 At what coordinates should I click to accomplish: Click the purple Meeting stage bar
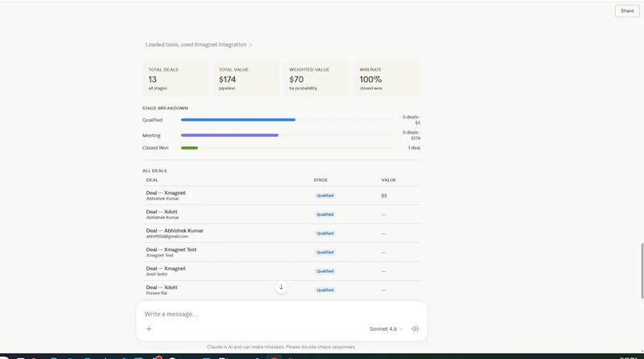click(x=229, y=135)
